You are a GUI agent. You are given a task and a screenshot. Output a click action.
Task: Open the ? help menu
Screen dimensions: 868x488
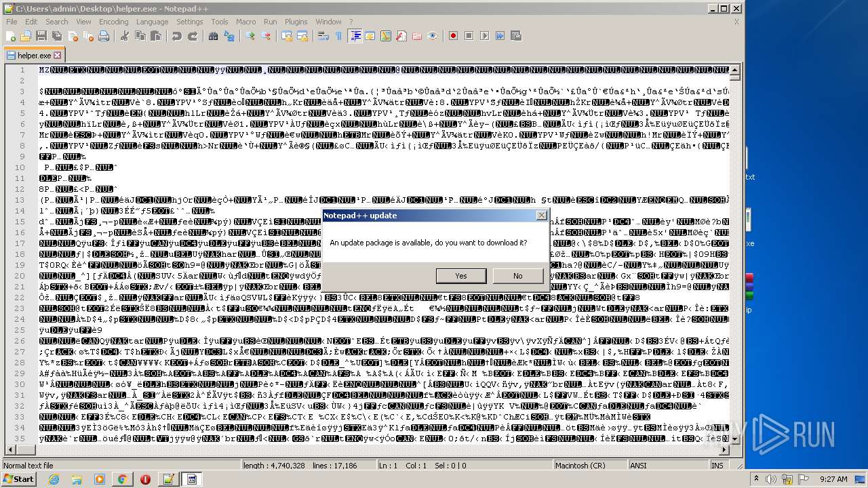coord(351,22)
